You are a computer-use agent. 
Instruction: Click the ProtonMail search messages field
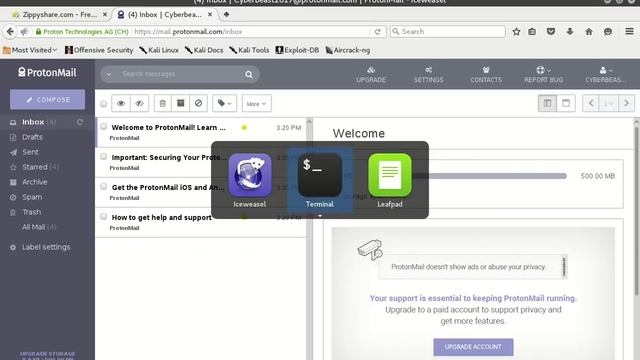click(180, 74)
